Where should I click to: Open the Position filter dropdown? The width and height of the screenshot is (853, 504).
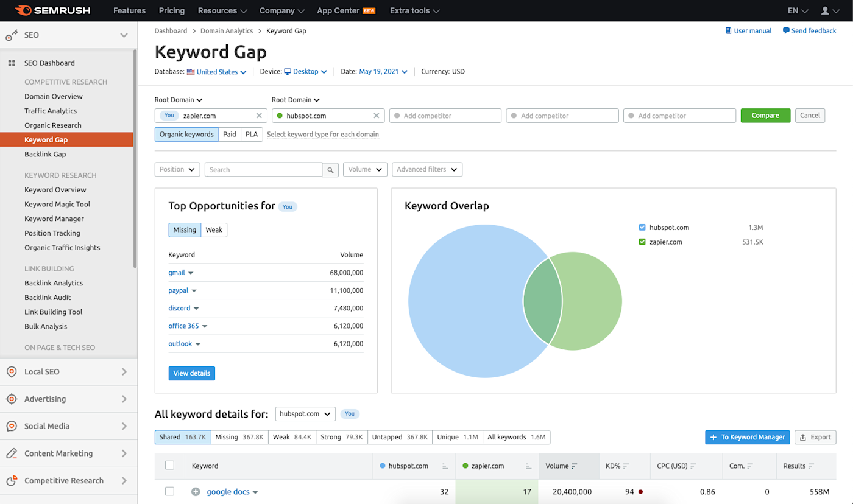click(177, 169)
